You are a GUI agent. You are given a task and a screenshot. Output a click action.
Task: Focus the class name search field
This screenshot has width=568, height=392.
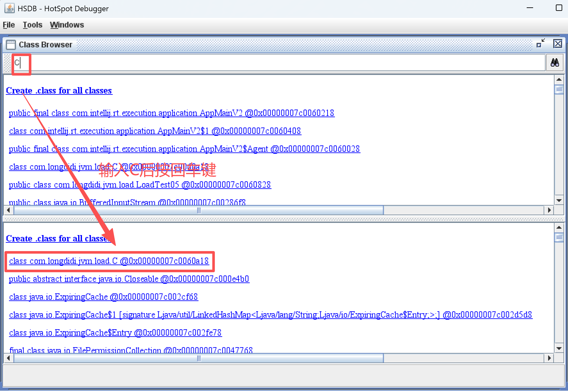(279, 62)
